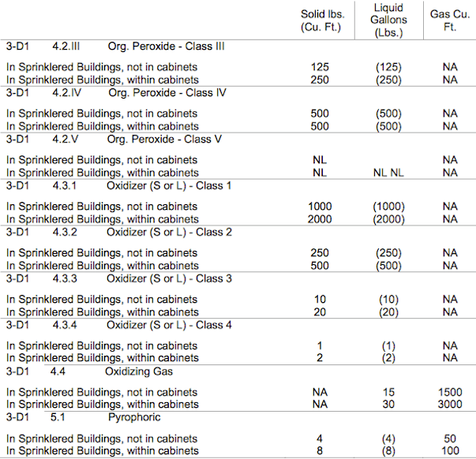476x459 pixels.
Task: Click liquid value (8) for Pyrophoric
Action: pos(388,451)
